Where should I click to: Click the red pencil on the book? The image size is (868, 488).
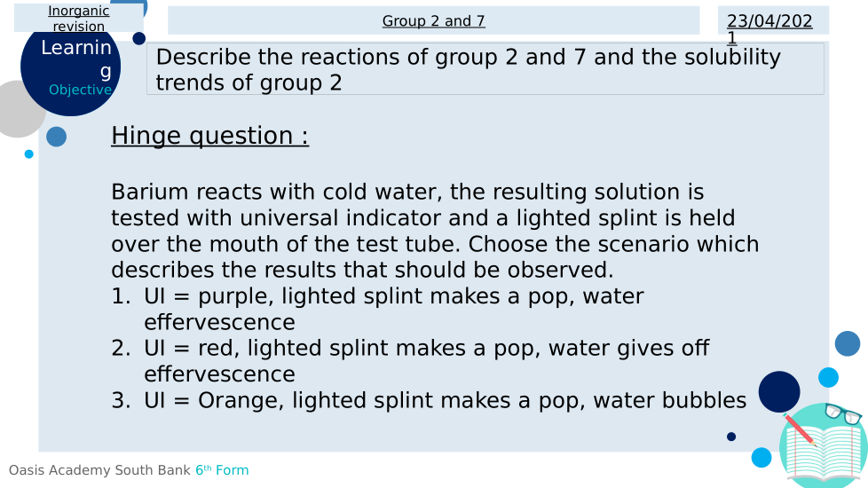click(799, 430)
